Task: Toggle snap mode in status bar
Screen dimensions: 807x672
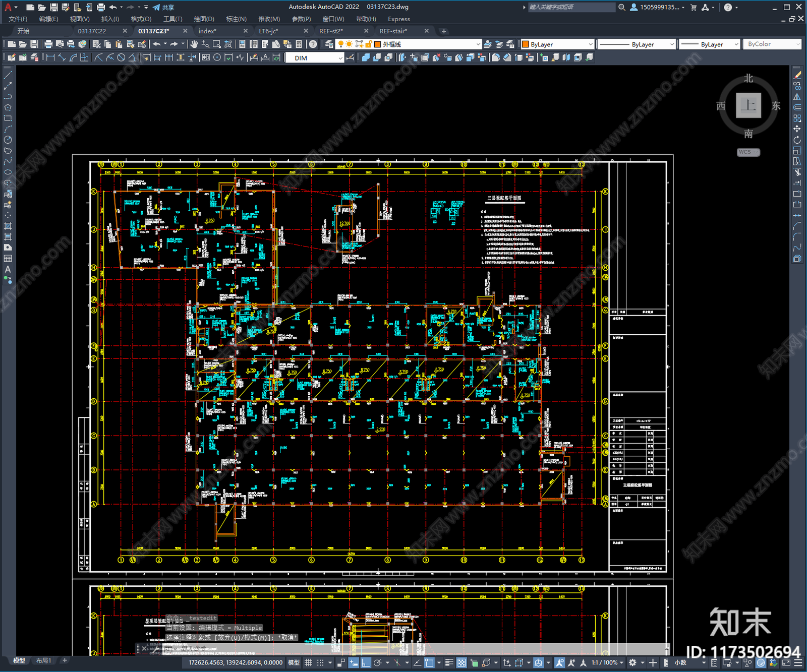Action: [320, 662]
